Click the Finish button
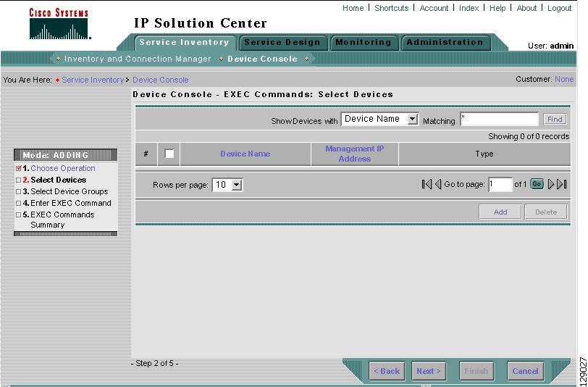588x387 pixels. 476,371
